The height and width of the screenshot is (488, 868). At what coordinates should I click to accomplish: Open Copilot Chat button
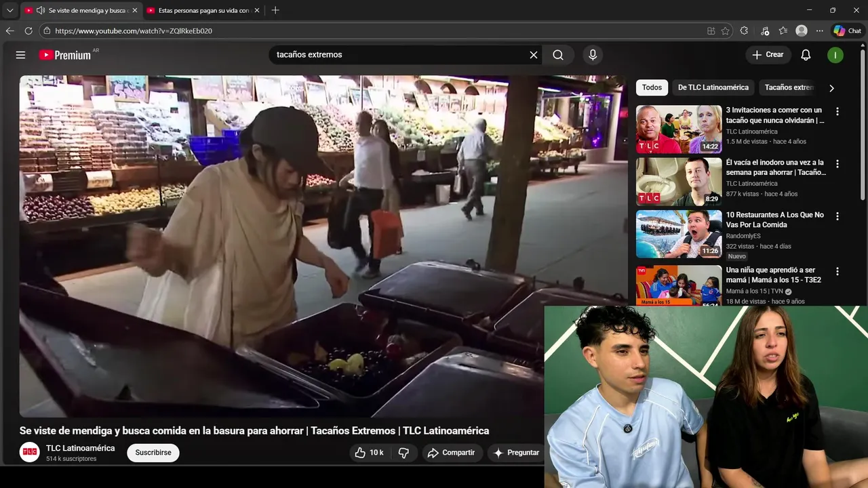(848, 30)
